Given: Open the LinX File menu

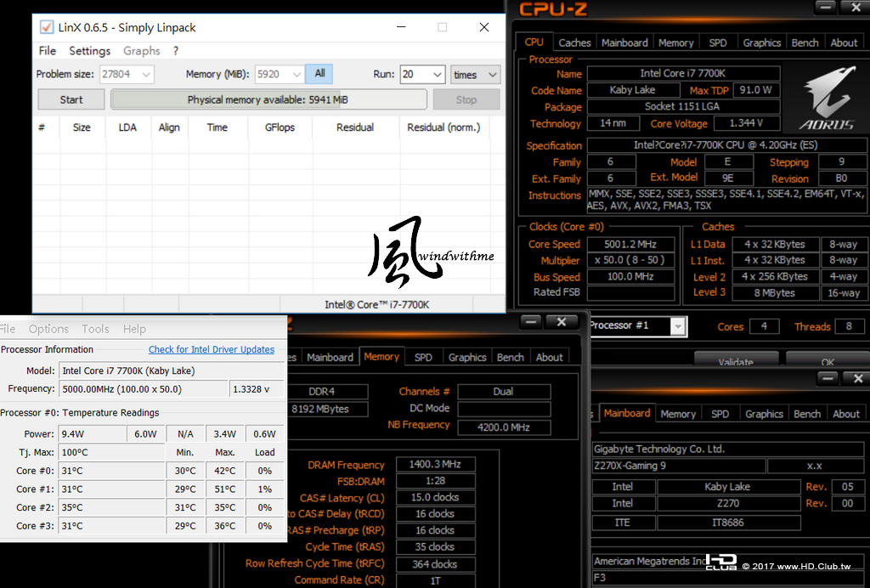Looking at the screenshot, I should pos(48,50).
